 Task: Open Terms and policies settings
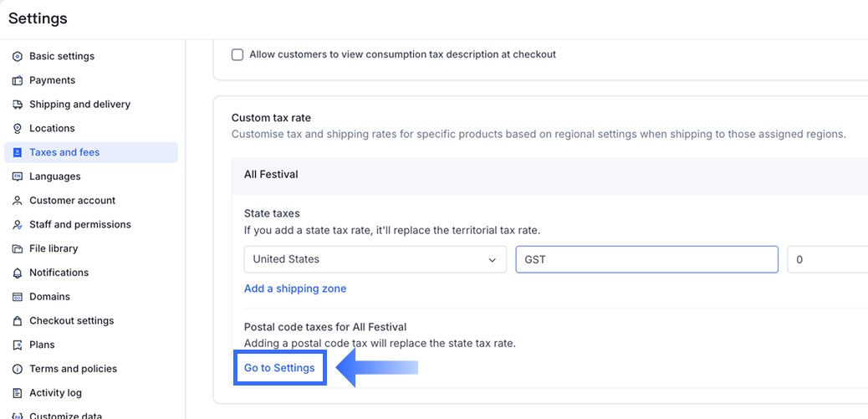[x=73, y=369]
